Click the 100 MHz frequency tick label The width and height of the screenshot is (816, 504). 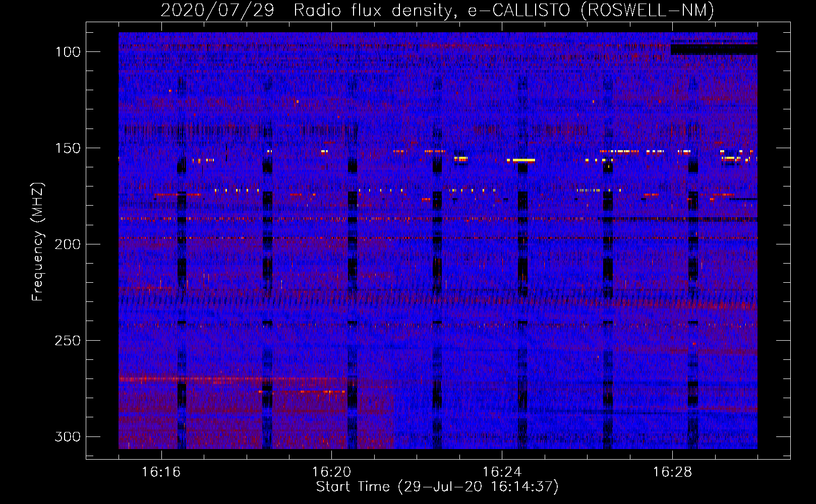click(x=68, y=52)
